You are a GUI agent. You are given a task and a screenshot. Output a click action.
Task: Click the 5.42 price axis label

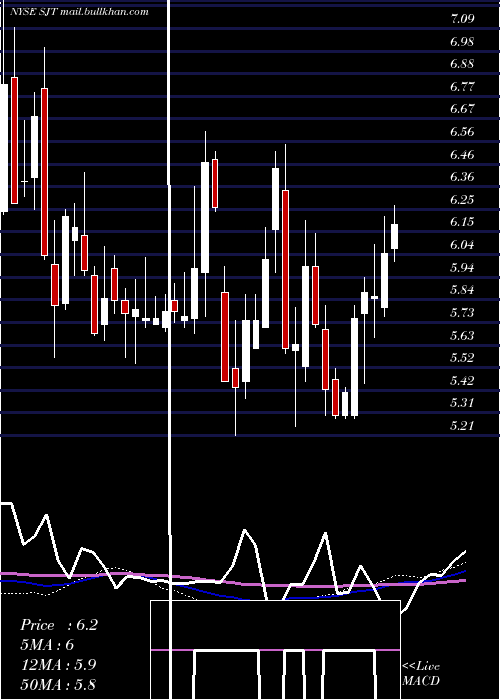point(462,381)
